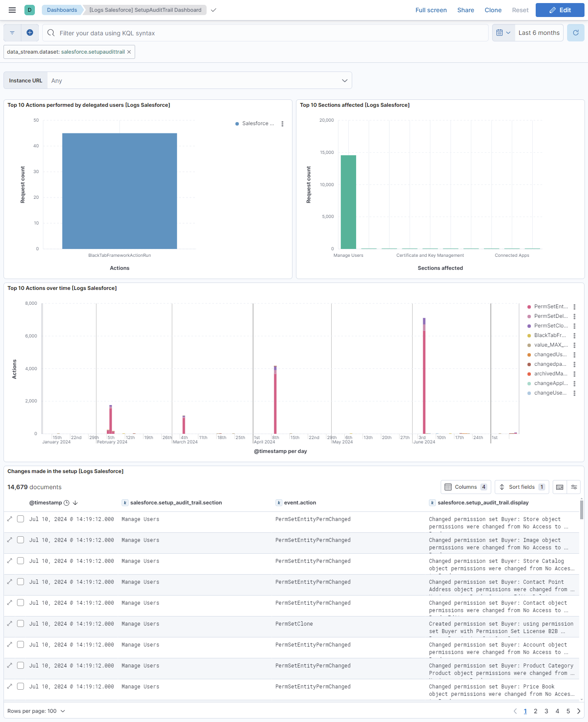Change the Rows per page setting
Screen dimensions: 588x722
pyautogui.click(x=36, y=711)
